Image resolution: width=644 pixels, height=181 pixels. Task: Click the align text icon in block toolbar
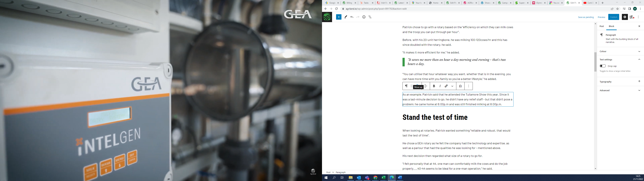[x=426, y=86]
